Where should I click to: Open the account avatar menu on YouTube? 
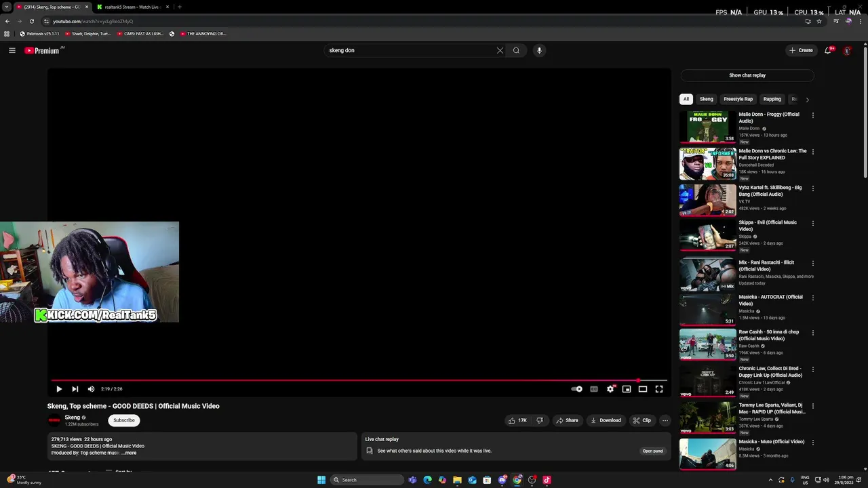(x=847, y=50)
